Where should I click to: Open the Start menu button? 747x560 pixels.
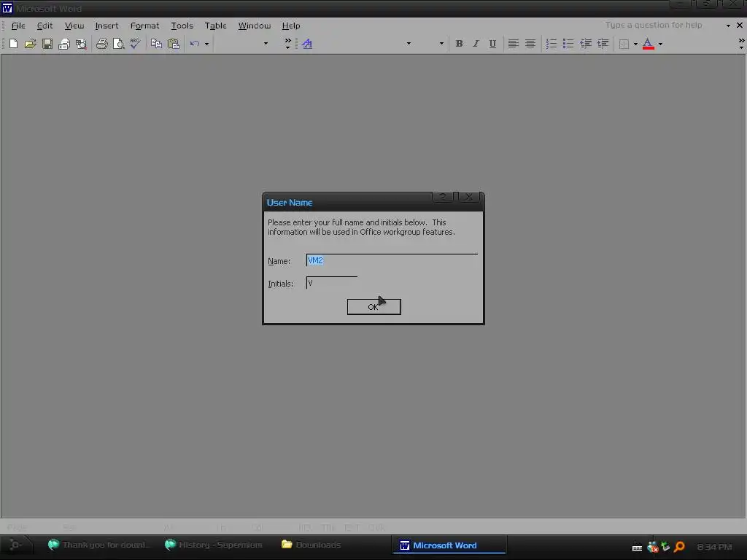point(15,545)
